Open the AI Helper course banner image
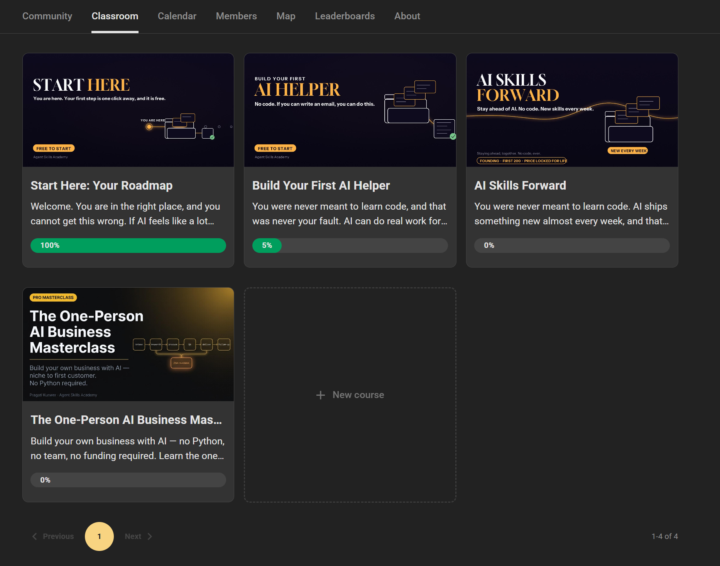Viewport: 720px width, 566px height. (x=350, y=110)
